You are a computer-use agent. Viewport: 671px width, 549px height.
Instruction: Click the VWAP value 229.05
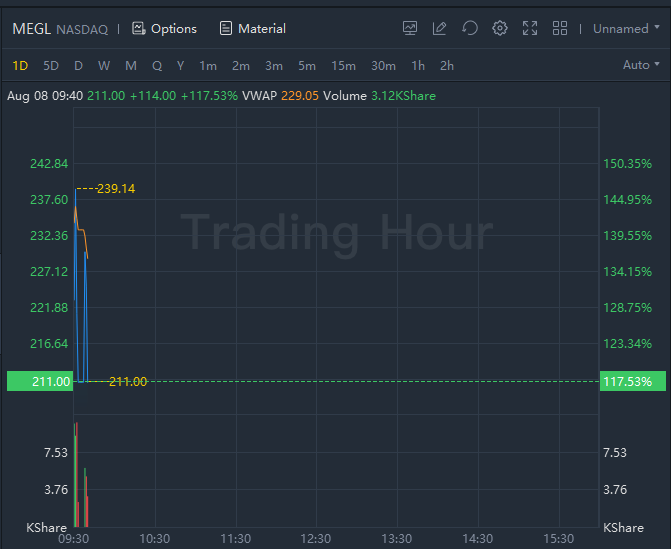tap(300, 95)
